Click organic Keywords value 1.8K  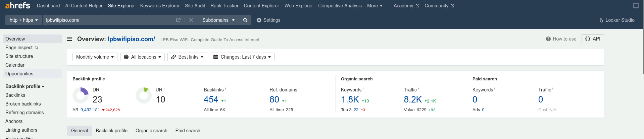(350, 99)
